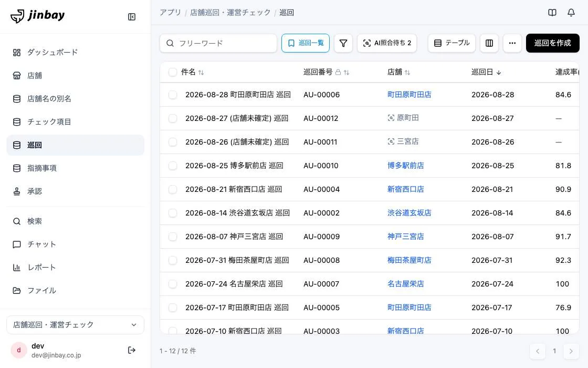Open チェック項目 in the sidebar
588x368 pixels.
click(x=75, y=122)
